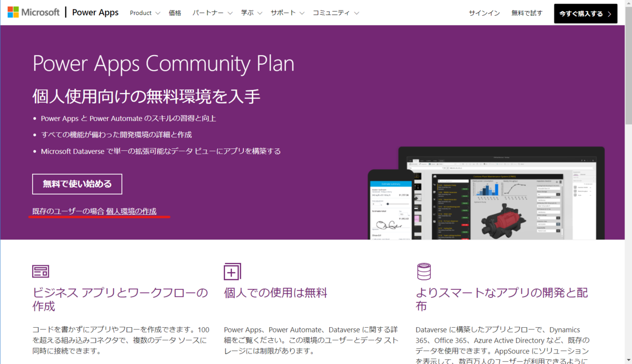Select the 価格 menu item
The height and width of the screenshot is (364, 632).
(175, 13)
